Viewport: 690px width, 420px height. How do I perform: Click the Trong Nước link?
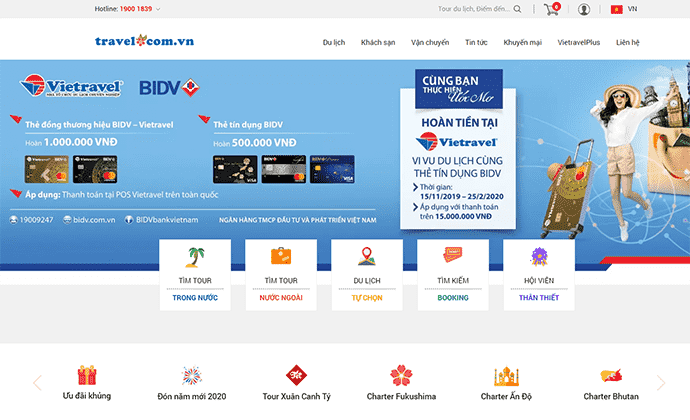[x=195, y=298]
